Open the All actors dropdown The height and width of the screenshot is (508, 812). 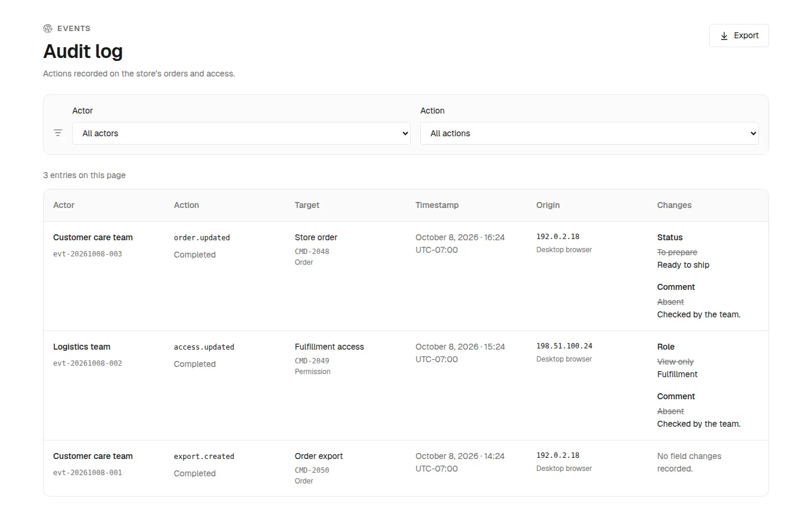(241, 133)
